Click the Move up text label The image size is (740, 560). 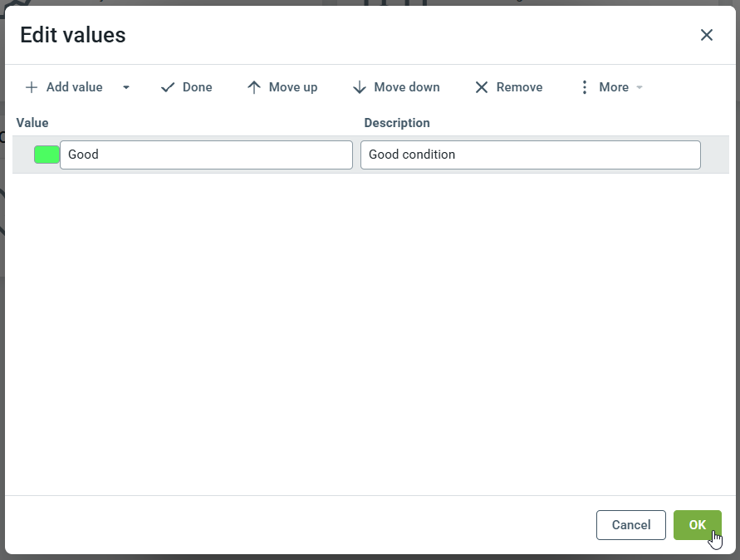point(293,87)
